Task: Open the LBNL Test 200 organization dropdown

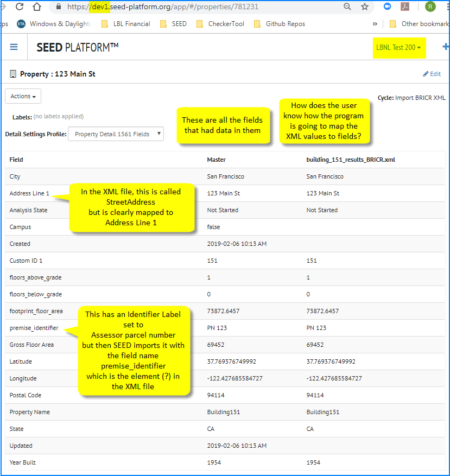Action: coord(399,47)
